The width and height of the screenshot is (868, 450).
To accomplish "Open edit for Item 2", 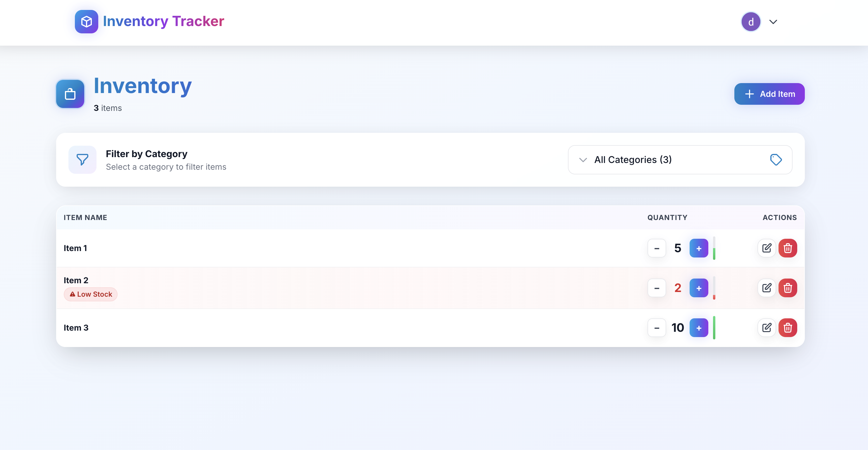I will click(767, 288).
